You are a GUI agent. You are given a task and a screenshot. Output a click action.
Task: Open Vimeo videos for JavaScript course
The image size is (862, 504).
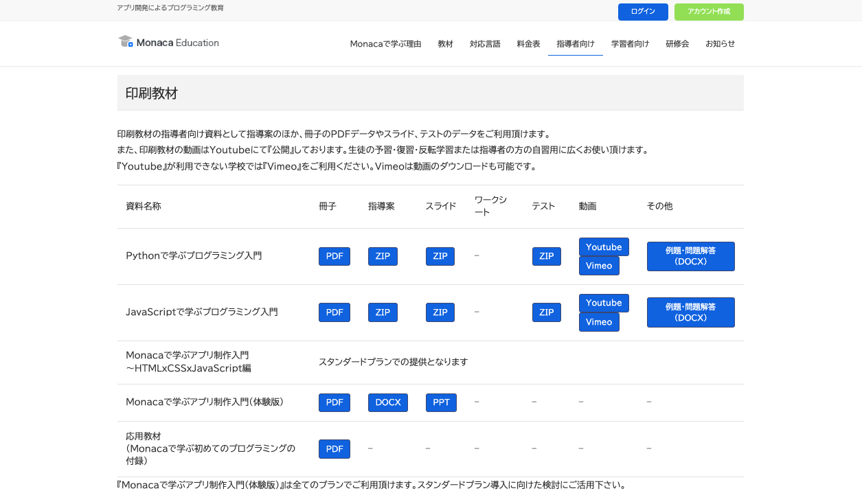598,321
